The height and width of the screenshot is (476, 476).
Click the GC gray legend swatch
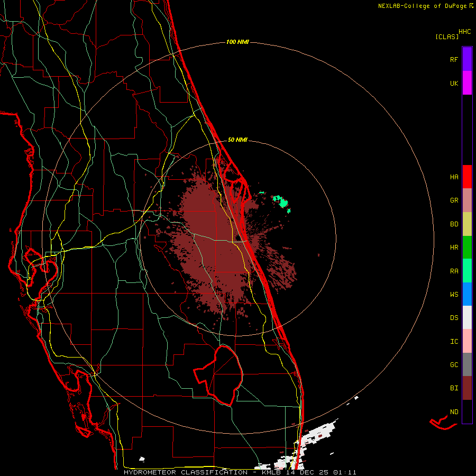coord(467,364)
